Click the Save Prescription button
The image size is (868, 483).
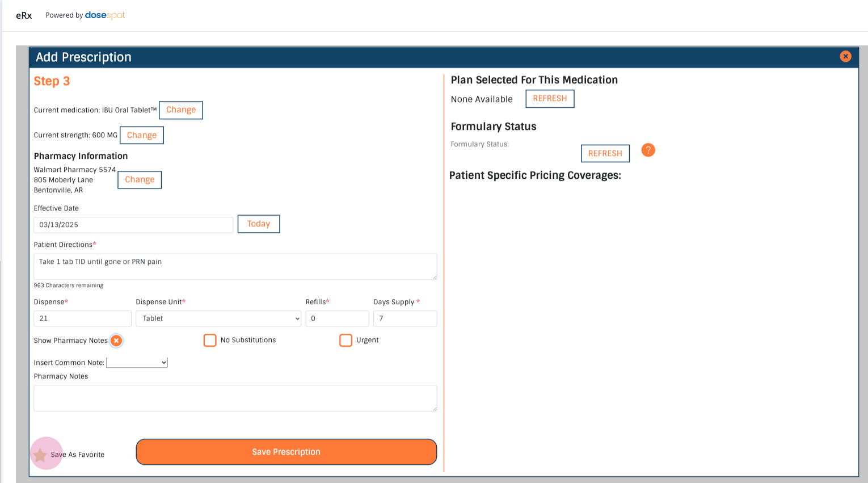(286, 452)
